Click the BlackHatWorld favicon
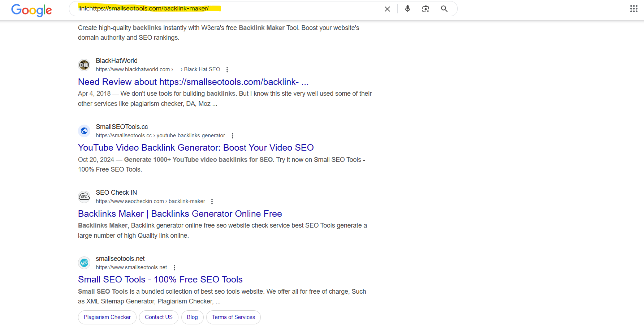 84,65
